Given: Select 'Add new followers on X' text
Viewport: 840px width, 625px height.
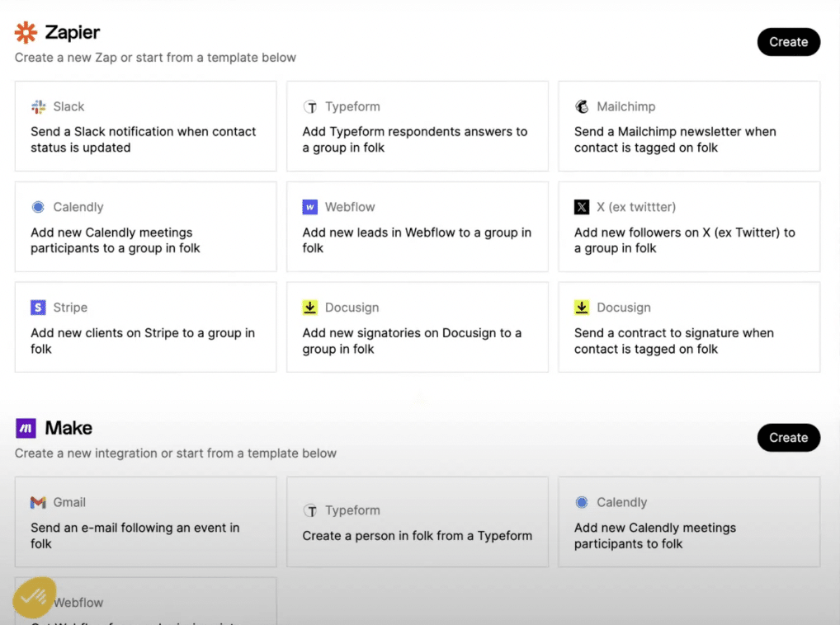Looking at the screenshot, I should (x=685, y=240).
